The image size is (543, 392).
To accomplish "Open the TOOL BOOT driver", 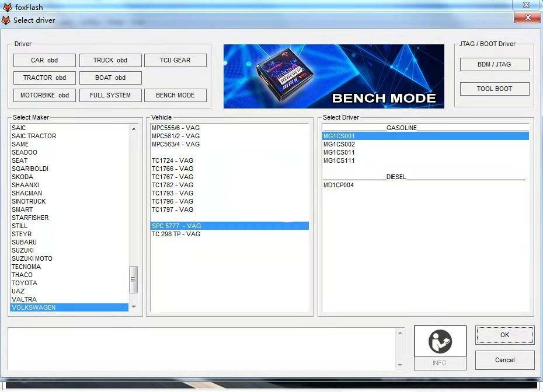I will pyautogui.click(x=494, y=89).
